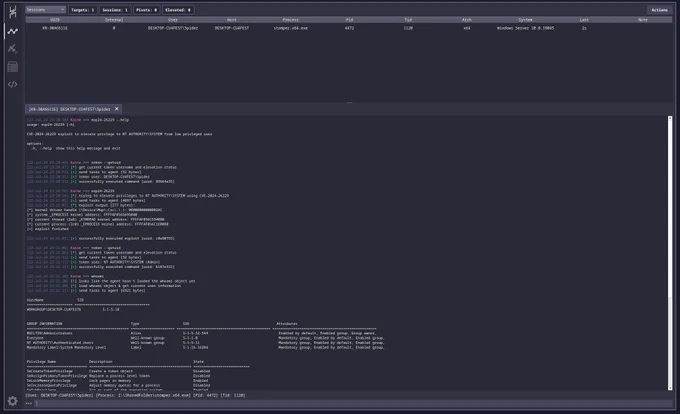Click the 'exploit finished' console output line

click(48, 229)
